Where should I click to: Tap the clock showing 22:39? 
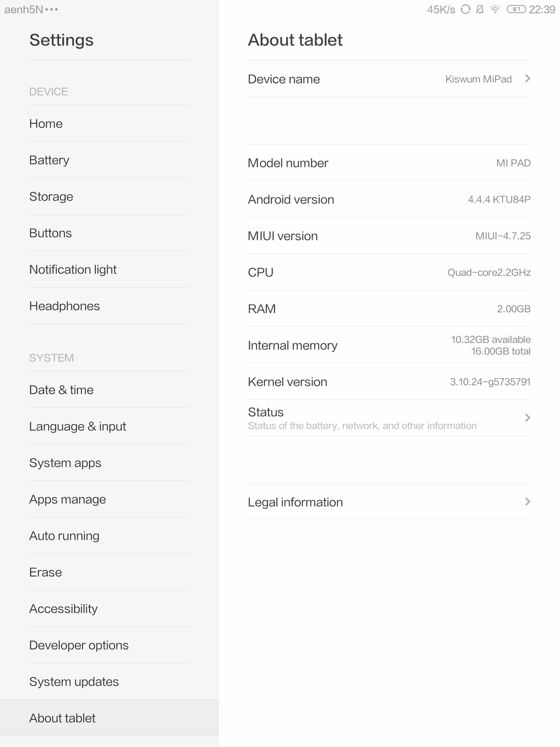[x=542, y=9]
